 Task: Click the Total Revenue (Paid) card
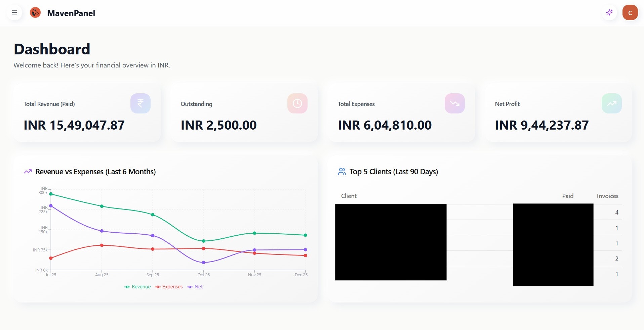pos(87,113)
